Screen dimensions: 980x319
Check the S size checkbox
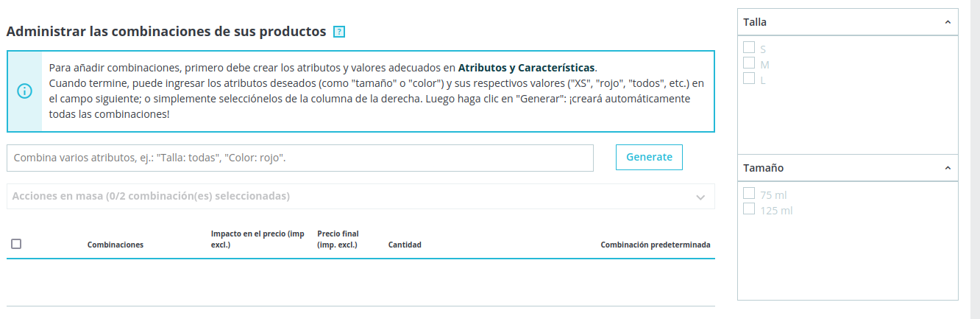pyautogui.click(x=749, y=47)
